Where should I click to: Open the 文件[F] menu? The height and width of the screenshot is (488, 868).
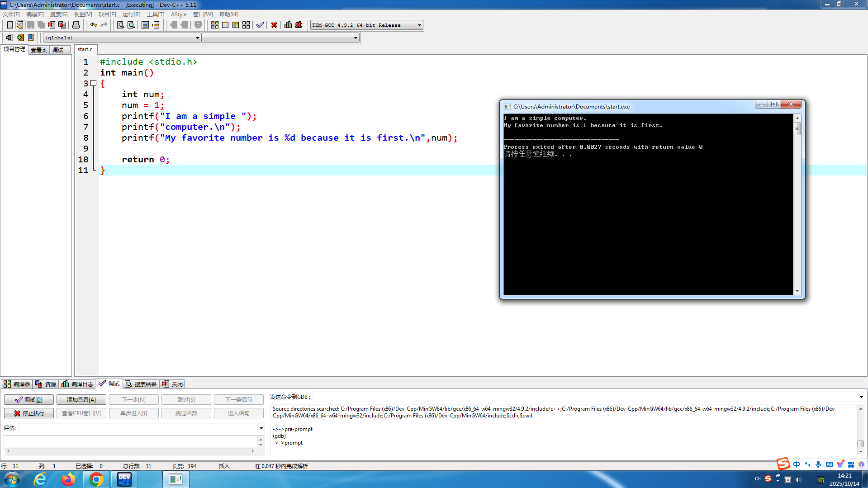[x=11, y=14]
